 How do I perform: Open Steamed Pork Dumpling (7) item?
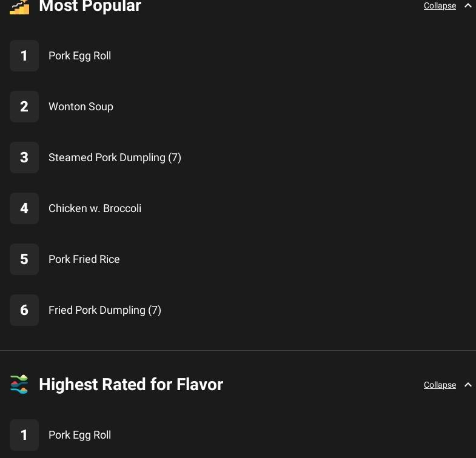coord(115,158)
